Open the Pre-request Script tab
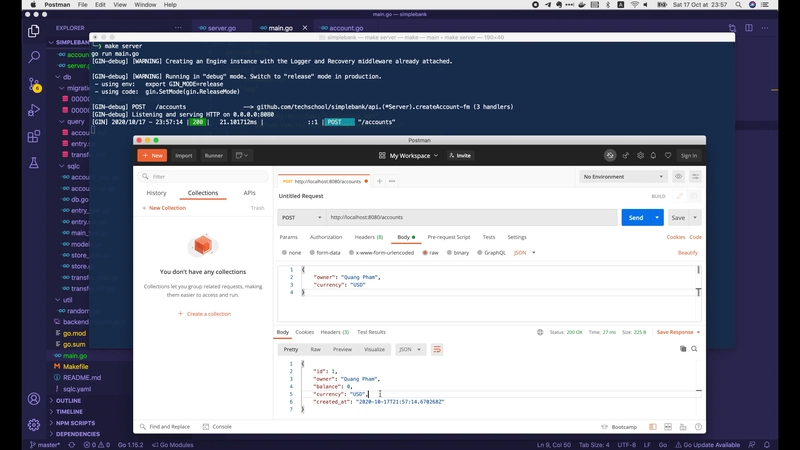 click(448, 237)
